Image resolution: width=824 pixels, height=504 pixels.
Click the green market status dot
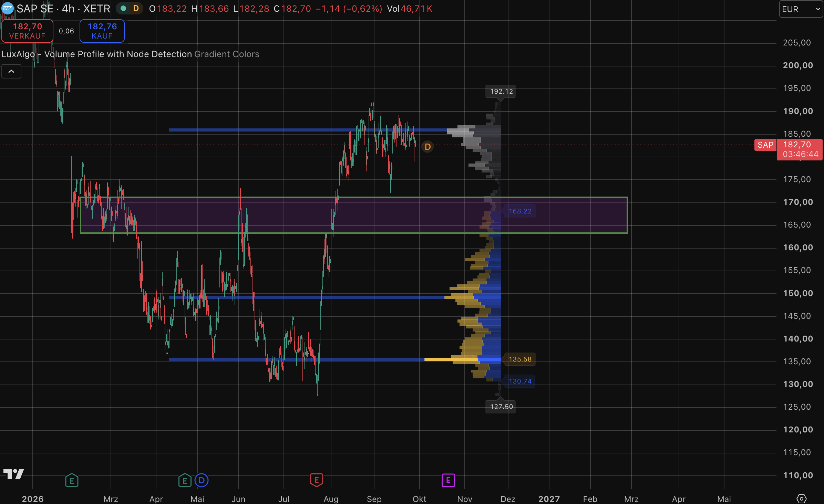(123, 8)
